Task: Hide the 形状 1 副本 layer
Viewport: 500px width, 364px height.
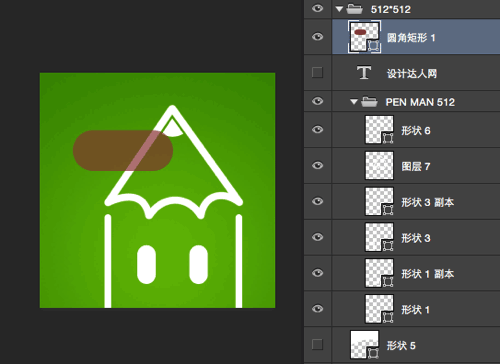Action: pyautogui.click(x=317, y=273)
